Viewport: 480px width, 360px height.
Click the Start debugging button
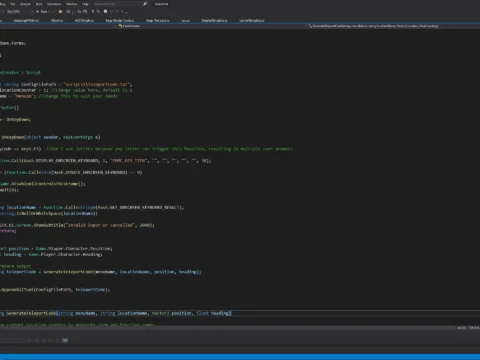tap(43, 12)
